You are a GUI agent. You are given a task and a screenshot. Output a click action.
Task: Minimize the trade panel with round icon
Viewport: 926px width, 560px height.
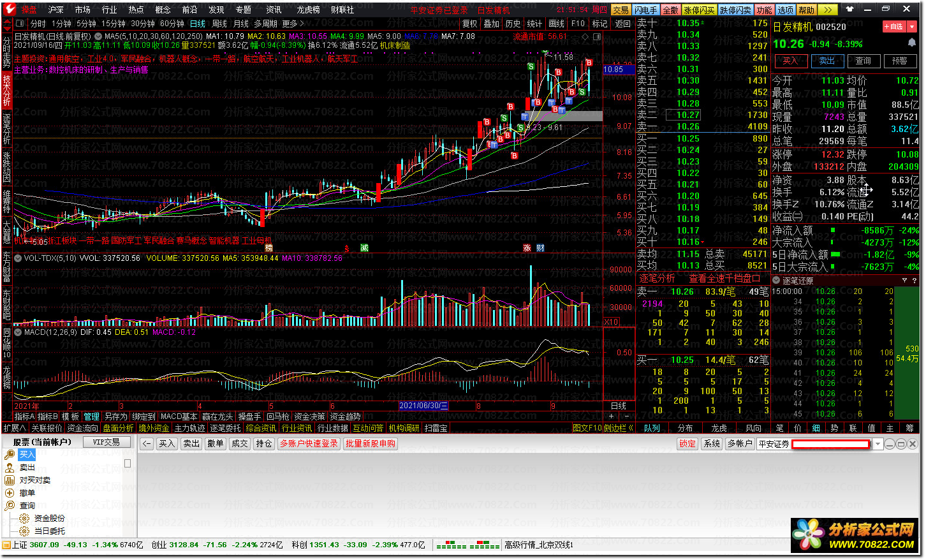click(890, 444)
